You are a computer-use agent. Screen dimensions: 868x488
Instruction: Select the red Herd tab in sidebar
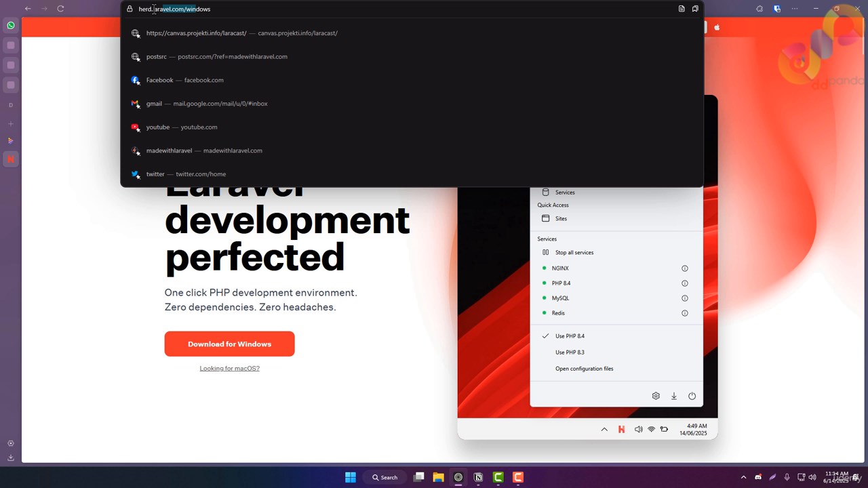tap(11, 159)
